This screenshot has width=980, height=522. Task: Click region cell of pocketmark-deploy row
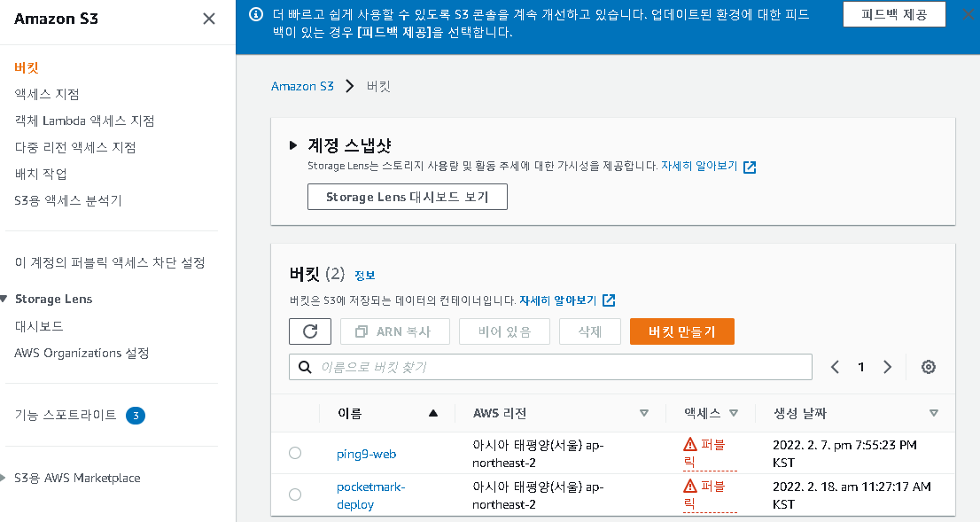538,495
